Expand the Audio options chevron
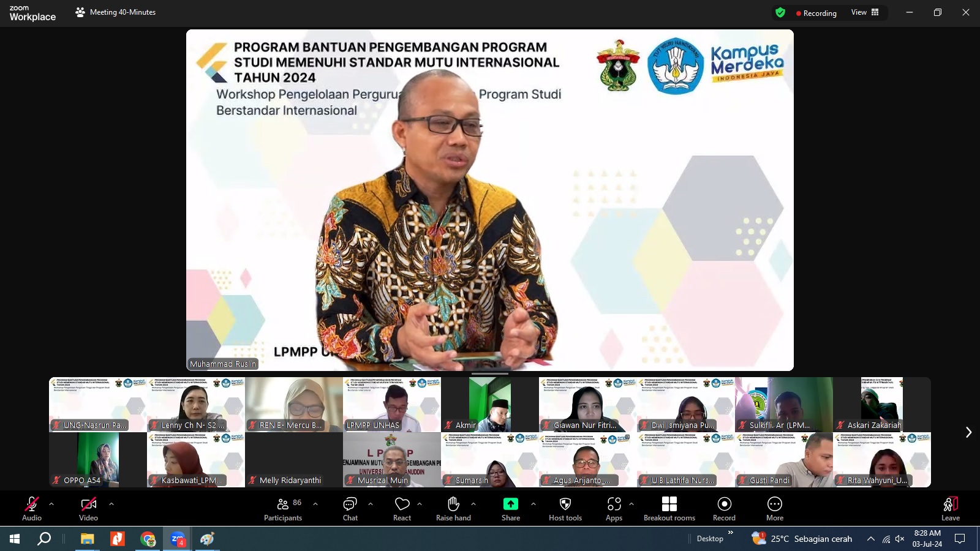Screen dimensions: 980x551 [51, 504]
